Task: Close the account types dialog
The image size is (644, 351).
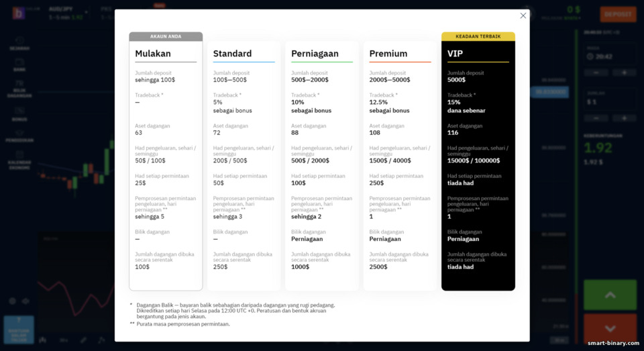Action: click(x=523, y=15)
